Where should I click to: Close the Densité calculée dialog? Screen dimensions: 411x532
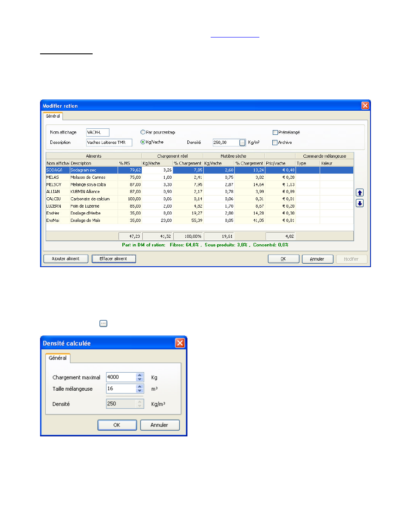[180, 343]
